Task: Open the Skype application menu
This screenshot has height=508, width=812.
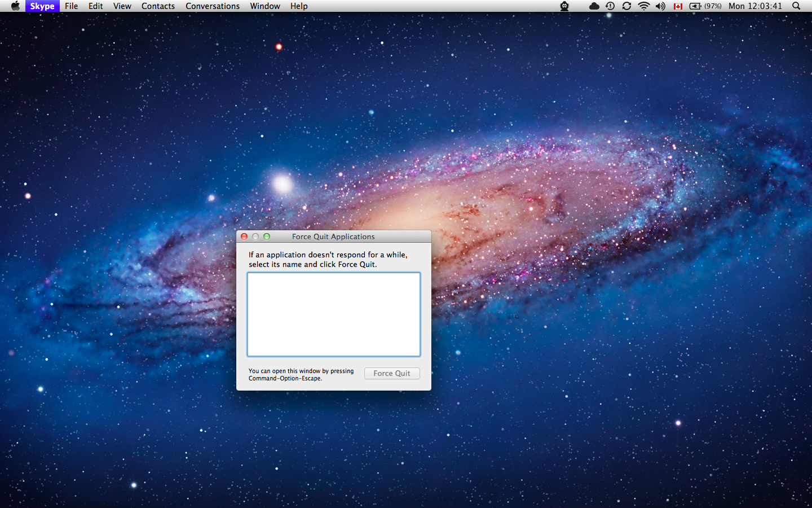Action: (42, 6)
